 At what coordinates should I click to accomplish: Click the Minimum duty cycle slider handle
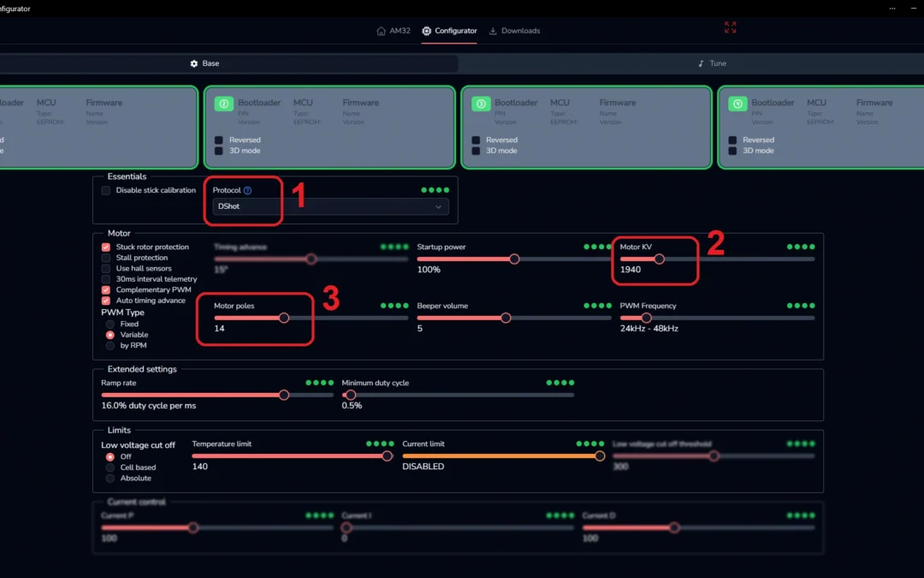(x=351, y=395)
